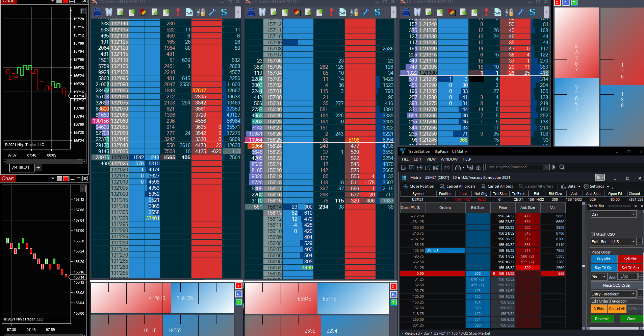Click the F button on the top chart
This screenshot has width=644, height=336.
tap(82, 11)
